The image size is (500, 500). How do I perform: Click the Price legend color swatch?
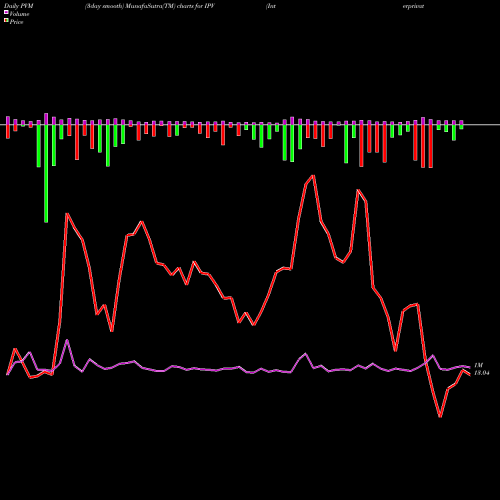pyautogui.click(x=6, y=20)
